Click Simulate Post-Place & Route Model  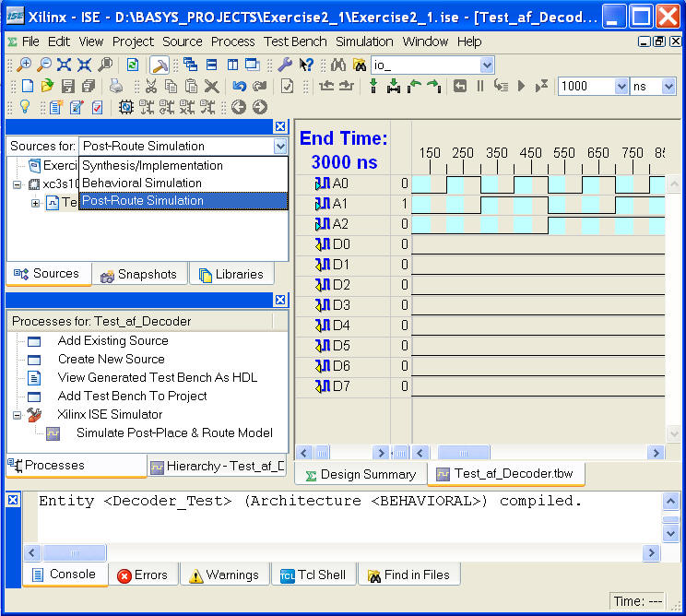(x=174, y=432)
